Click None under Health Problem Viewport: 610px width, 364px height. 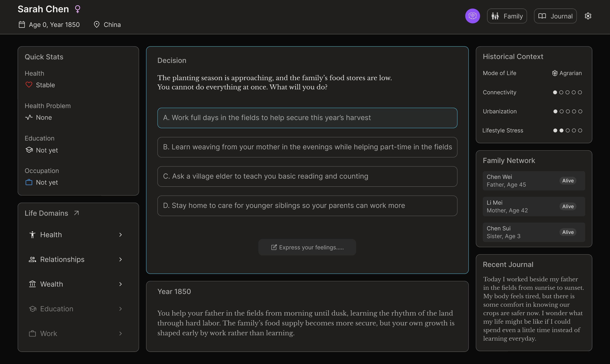pyautogui.click(x=44, y=117)
